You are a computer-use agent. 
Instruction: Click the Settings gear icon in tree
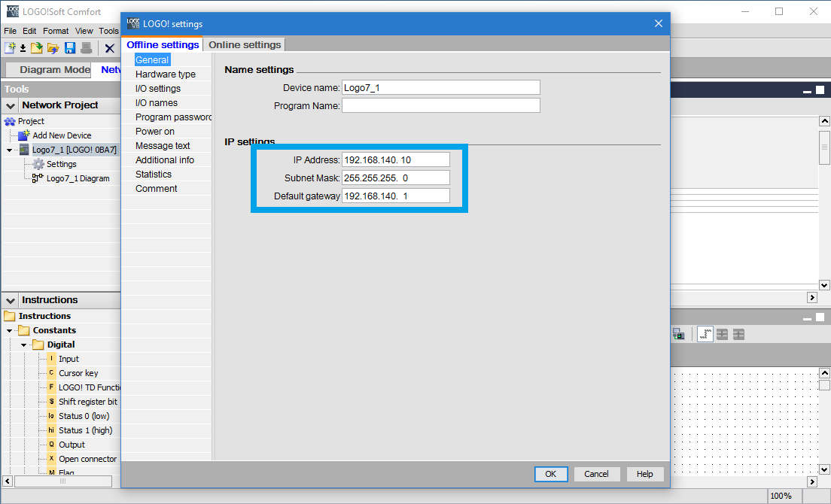38,164
